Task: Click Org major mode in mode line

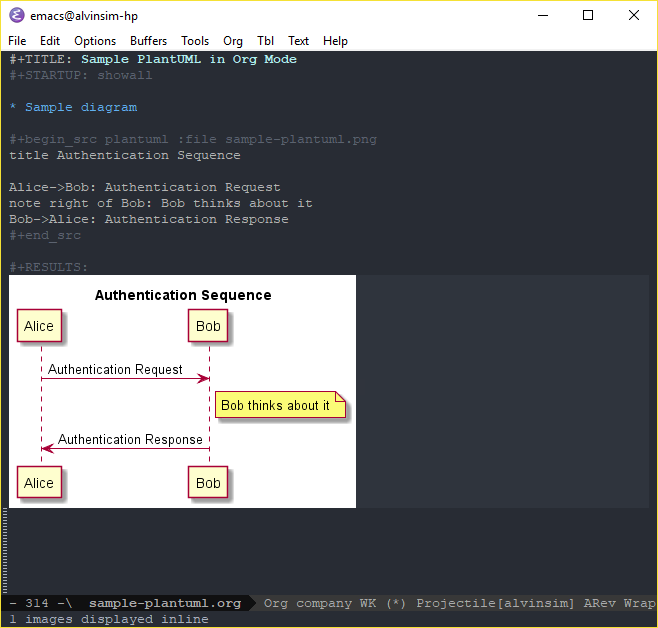Action: [275, 603]
